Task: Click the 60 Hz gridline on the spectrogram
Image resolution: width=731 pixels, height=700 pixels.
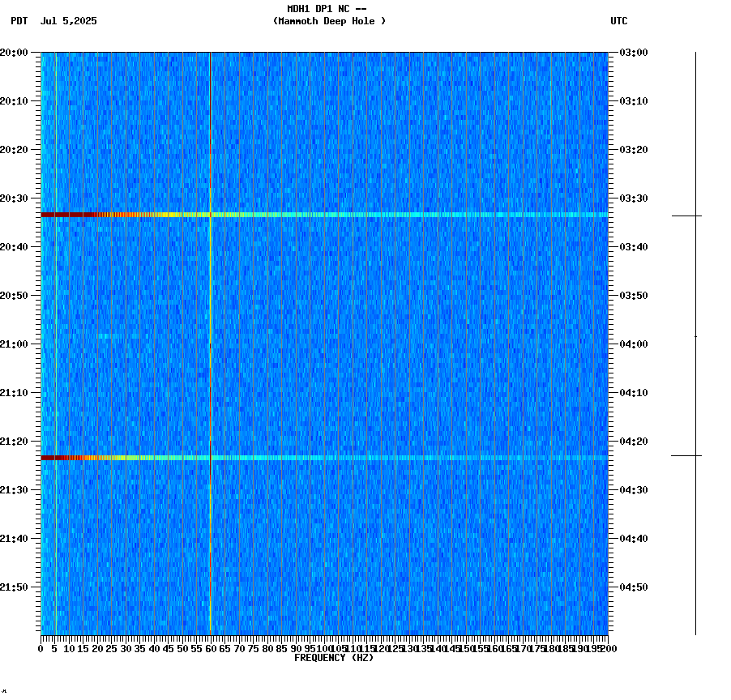Action: pos(210,324)
